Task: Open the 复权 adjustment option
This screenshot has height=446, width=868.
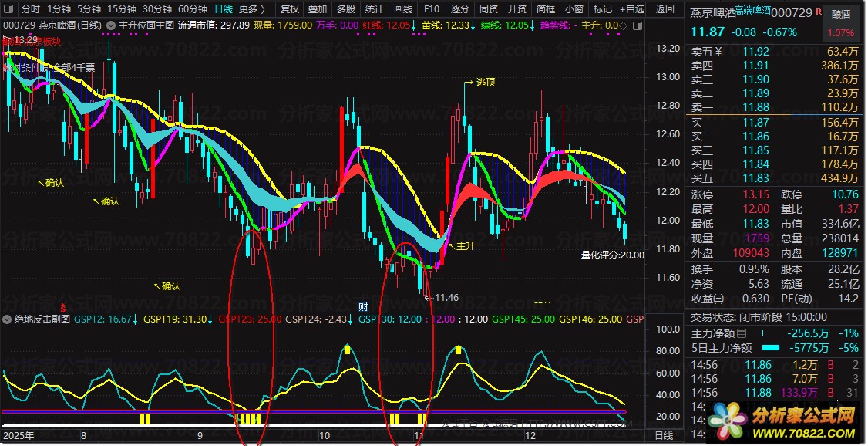Action: click(x=290, y=8)
